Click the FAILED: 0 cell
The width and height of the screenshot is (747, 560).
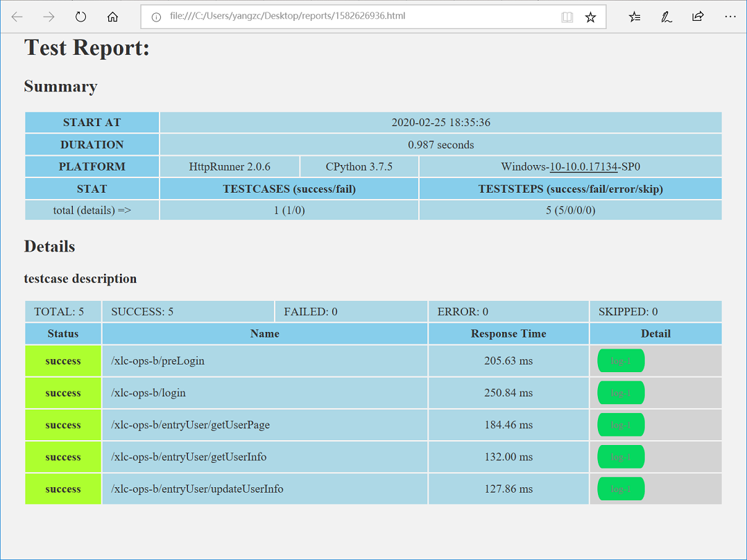tap(351, 311)
